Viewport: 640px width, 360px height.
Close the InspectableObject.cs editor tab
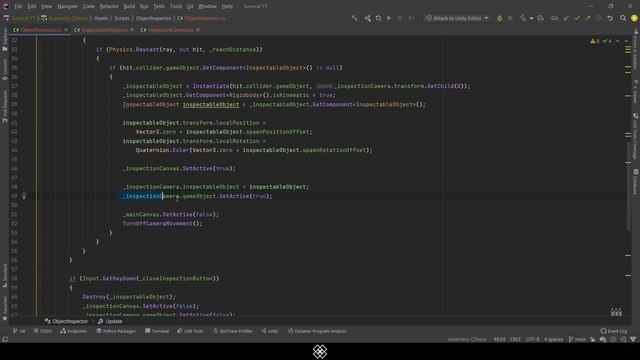[132, 30]
